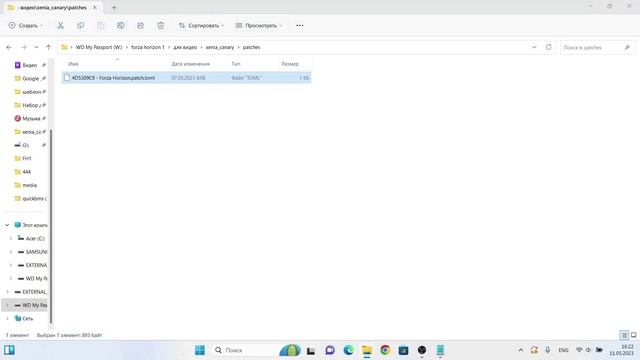
Task: Click the Cut scissors icon
Action: (x=60, y=25)
